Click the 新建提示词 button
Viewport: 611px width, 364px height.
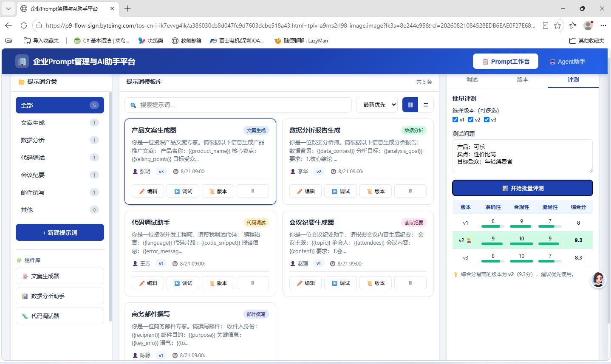pyautogui.click(x=60, y=232)
